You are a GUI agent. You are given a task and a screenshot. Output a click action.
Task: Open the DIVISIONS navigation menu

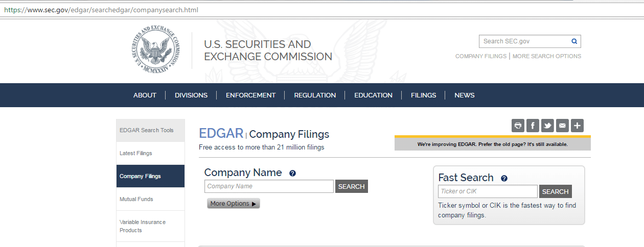click(x=191, y=95)
